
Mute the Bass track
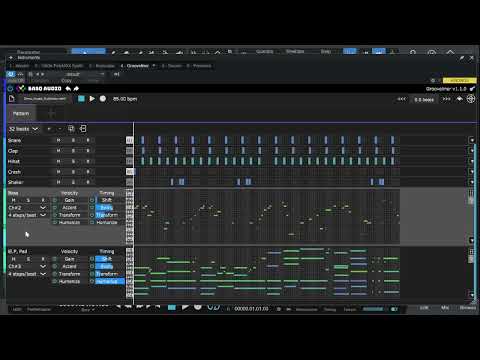(14, 200)
